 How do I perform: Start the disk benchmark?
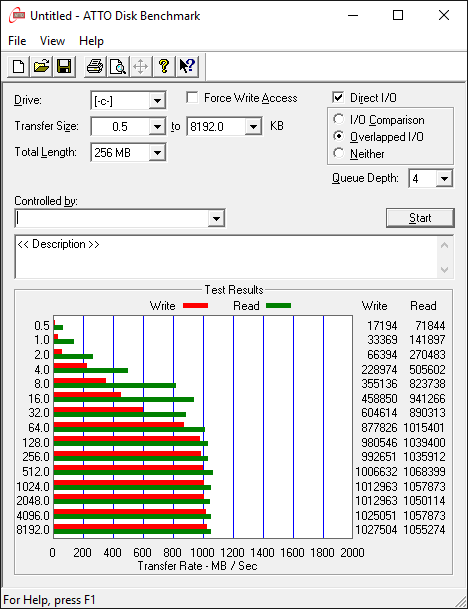pyautogui.click(x=420, y=218)
